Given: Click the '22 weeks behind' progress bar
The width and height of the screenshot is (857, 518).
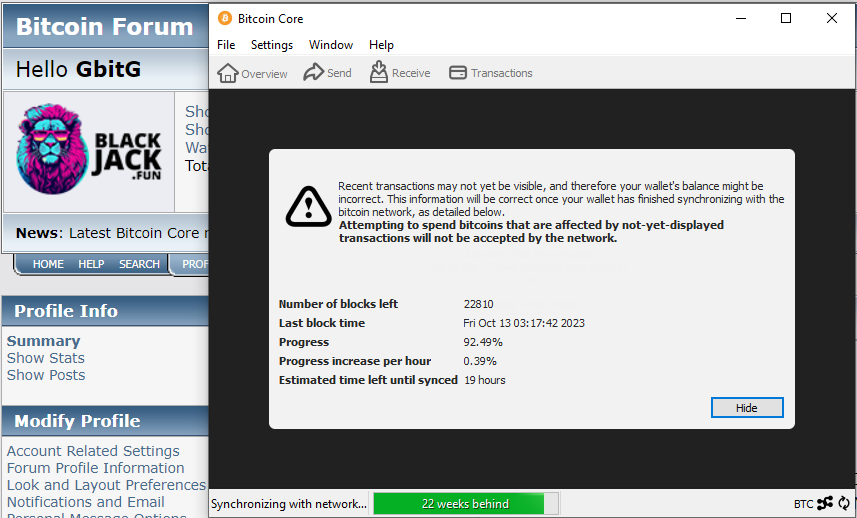Looking at the screenshot, I should click(465, 504).
